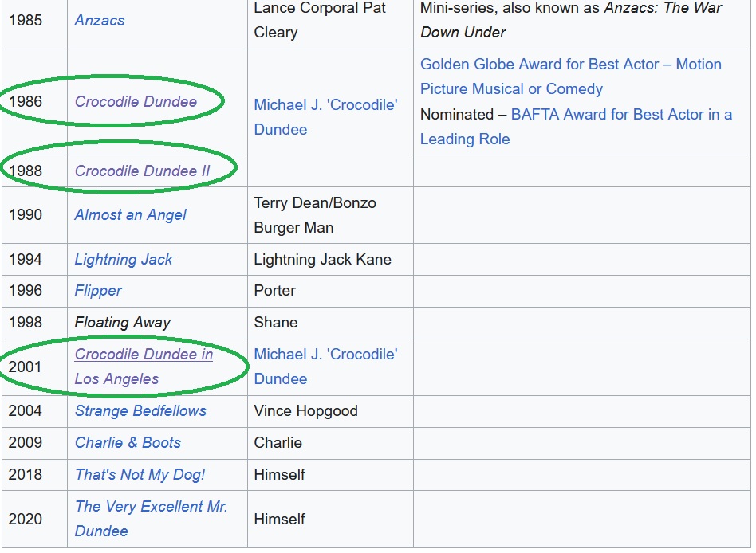Visit the Strange Bedfellows link
This screenshot has height=553, width=756.
pos(140,411)
